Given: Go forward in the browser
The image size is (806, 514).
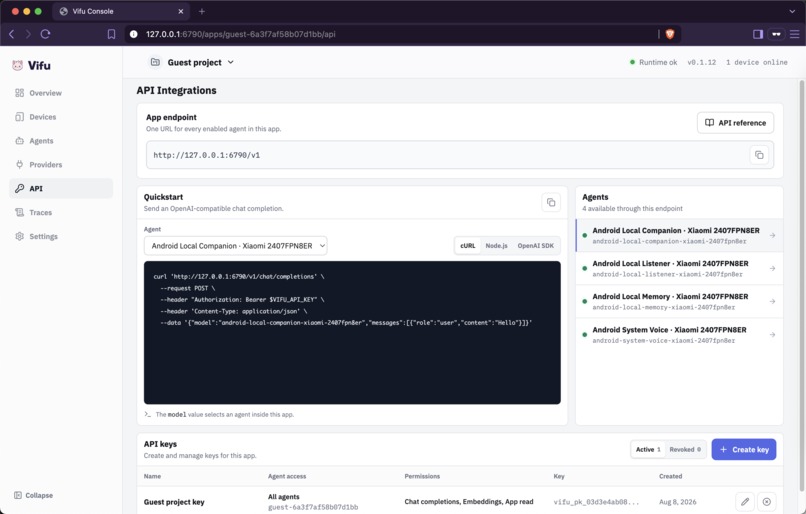Looking at the screenshot, I should 28,34.
